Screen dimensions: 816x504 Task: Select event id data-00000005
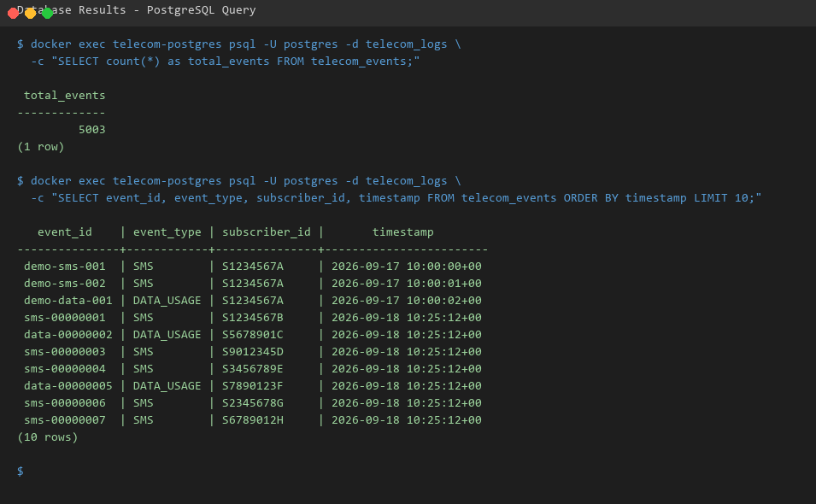(x=68, y=386)
